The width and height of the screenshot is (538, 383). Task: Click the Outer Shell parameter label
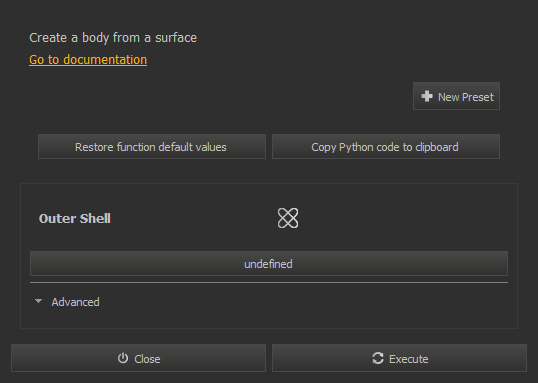tap(75, 219)
